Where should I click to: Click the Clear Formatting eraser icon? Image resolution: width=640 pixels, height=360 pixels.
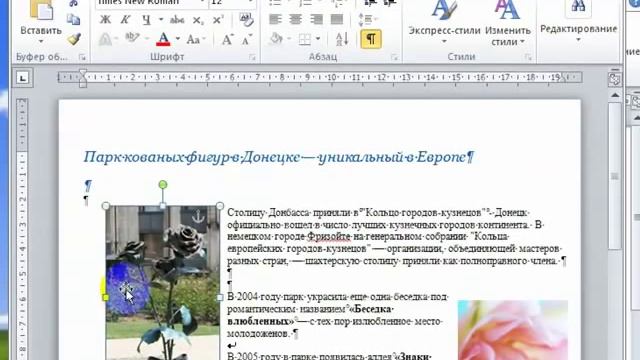coord(246,19)
